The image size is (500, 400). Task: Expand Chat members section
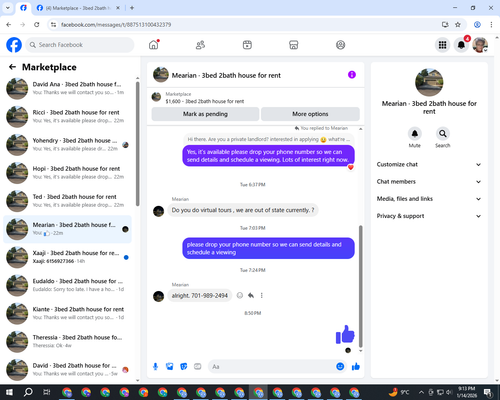(429, 182)
